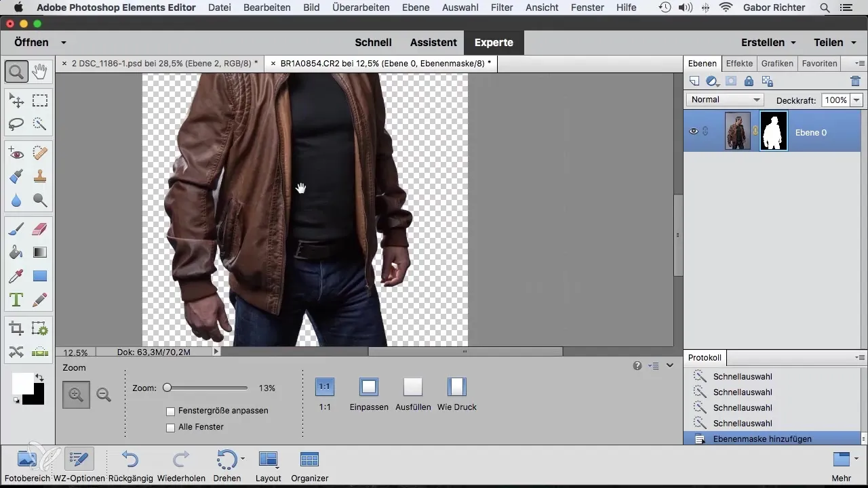Select the Color Picker eyedropper tool
Image resolution: width=868 pixels, height=488 pixels.
point(16,276)
